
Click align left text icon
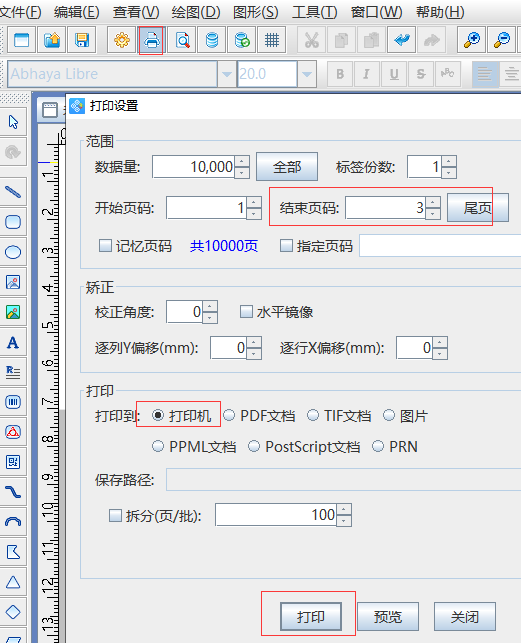click(485, 74)
